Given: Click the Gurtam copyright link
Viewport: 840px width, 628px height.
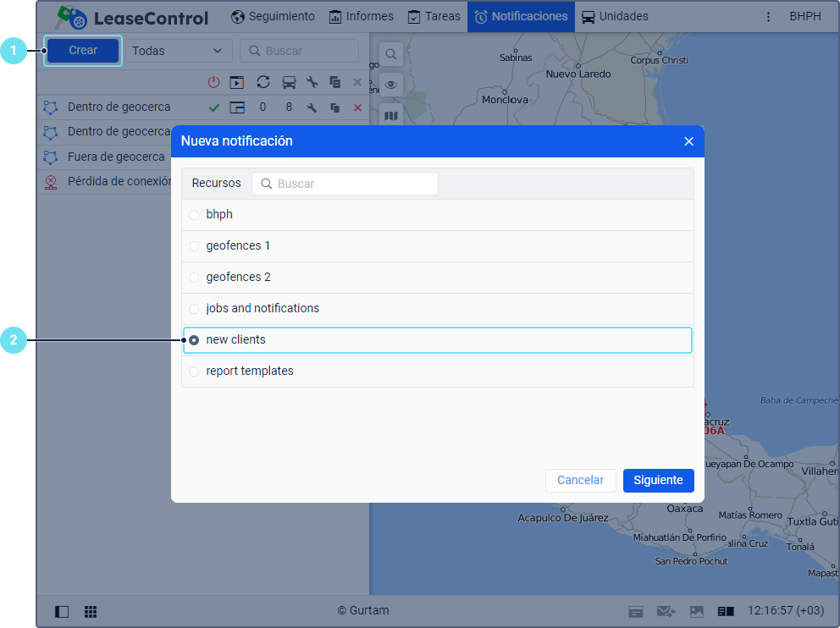Looking at the screenshot, I should pos(363,610).
